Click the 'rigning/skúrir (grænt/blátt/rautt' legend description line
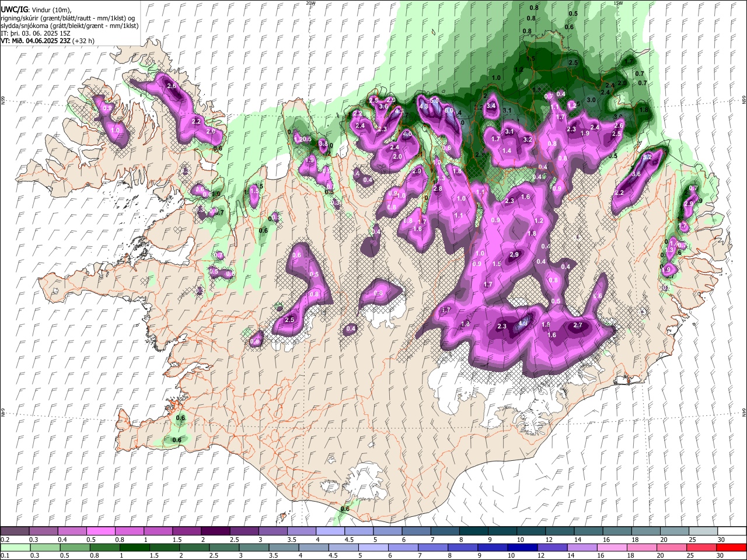Viewport: 747px width, 560px height. [68, 18]
